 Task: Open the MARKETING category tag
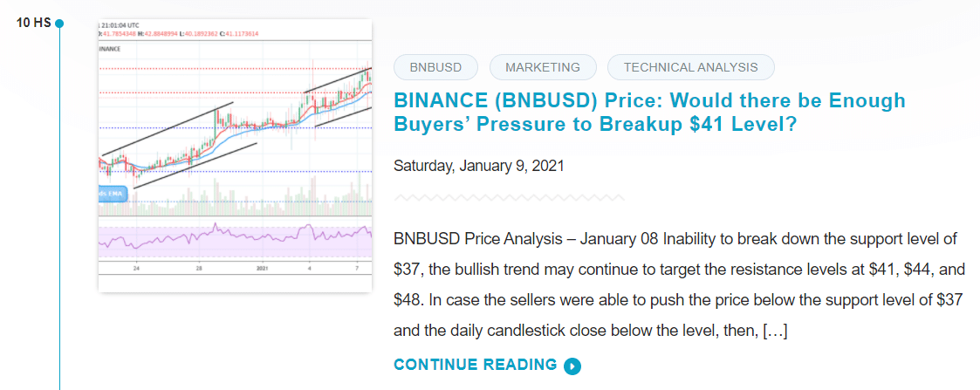pos(543,67)
